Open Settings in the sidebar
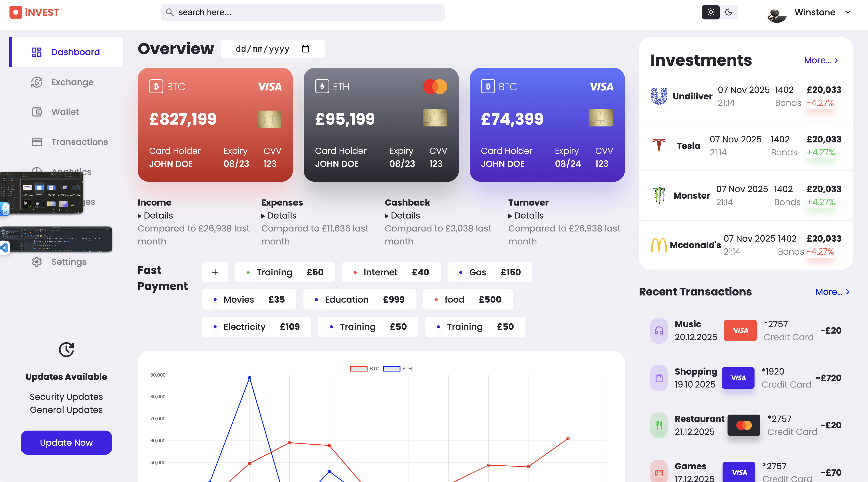This screenshot has height=482, width=868. pos(66,262)
